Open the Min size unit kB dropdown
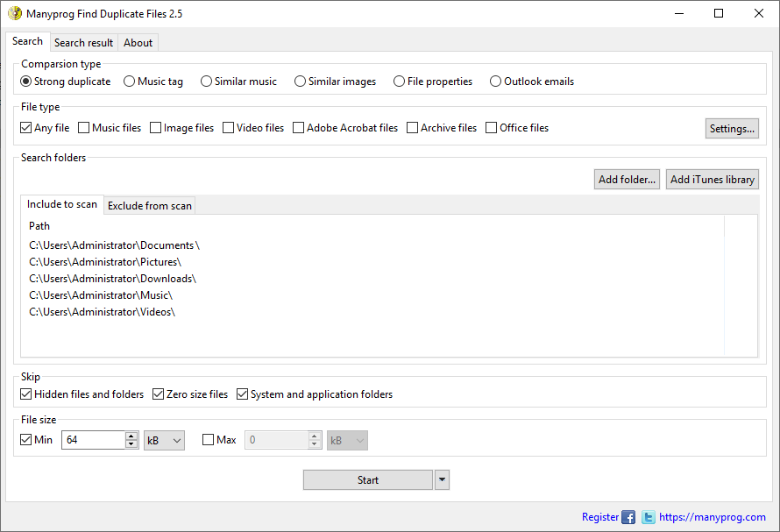Screen dimensions: 780x532 pyautogui.click(x=164, y=441)
